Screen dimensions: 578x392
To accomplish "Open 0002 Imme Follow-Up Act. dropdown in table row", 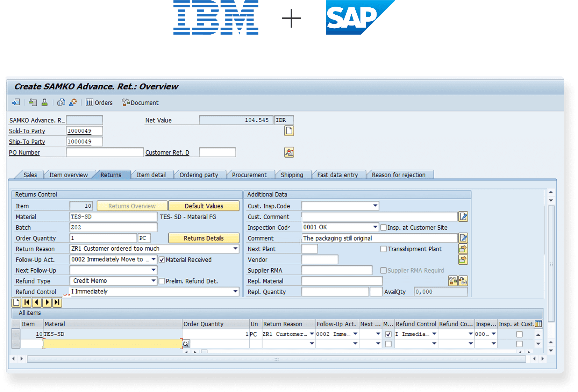I will click(355, 334).
